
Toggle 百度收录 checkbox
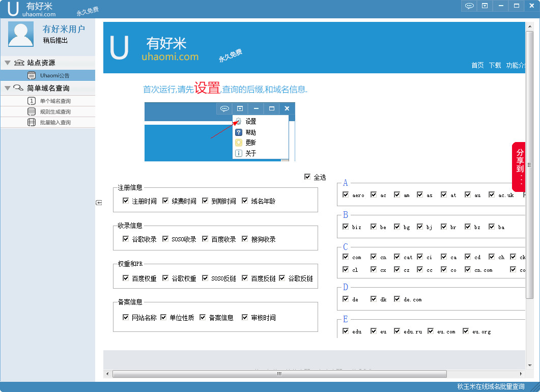(205, 239)
